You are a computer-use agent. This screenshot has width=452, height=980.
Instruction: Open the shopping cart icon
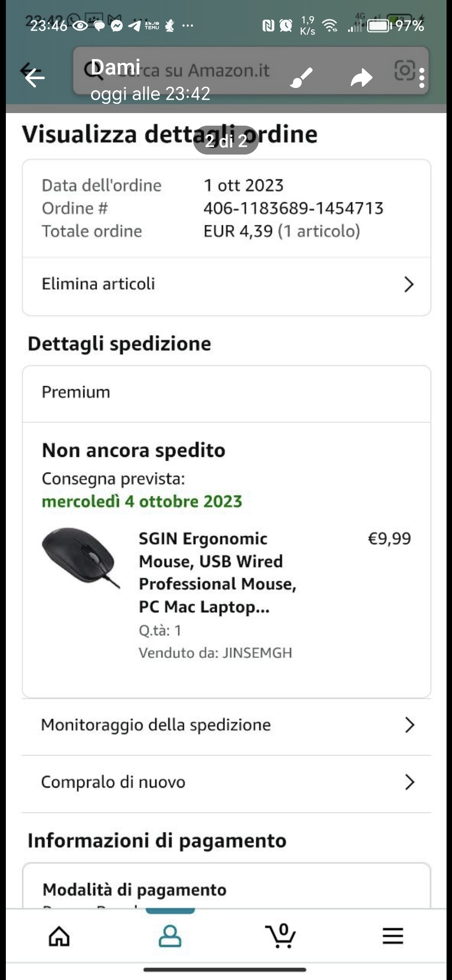281,936
